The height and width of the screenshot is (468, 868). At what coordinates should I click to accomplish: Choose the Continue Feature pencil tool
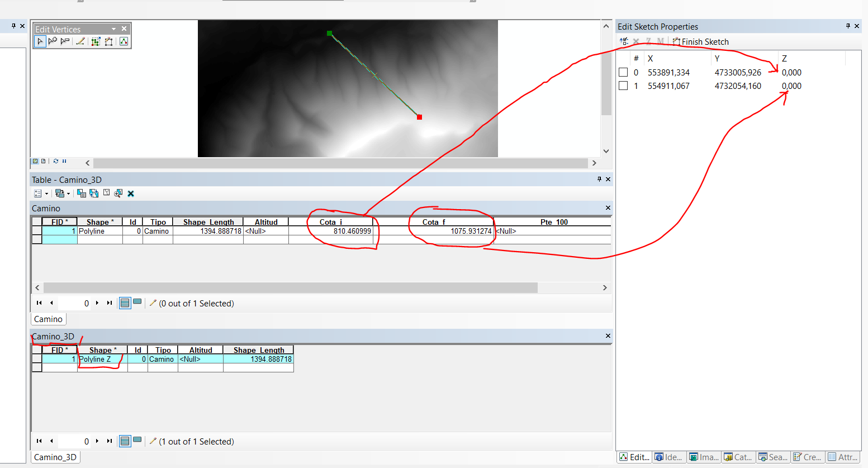80,41
